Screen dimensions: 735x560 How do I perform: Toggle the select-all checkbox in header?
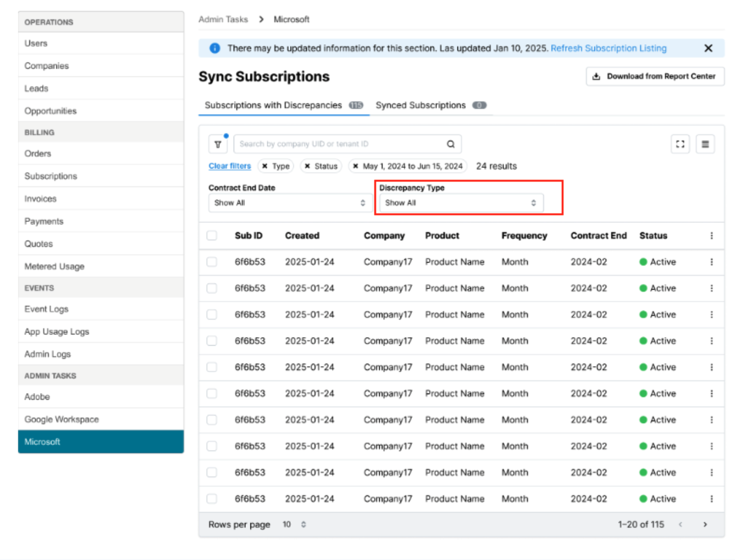point(212,236)
